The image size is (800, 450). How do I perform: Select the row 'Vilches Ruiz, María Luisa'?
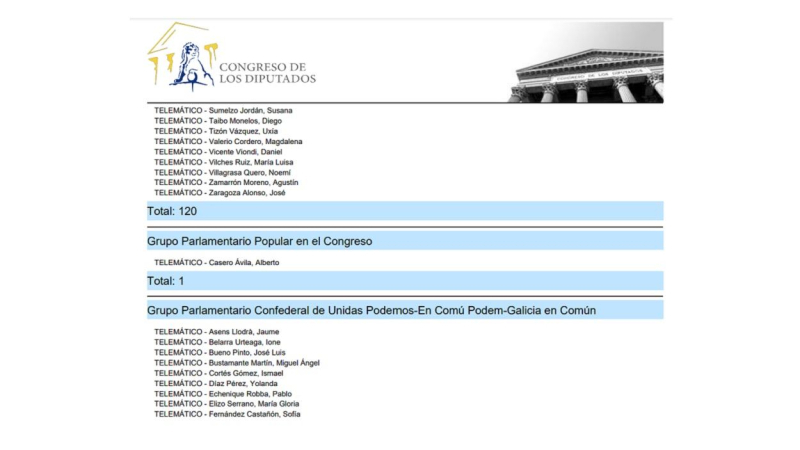pyautogui.click(x=224, y=162)
